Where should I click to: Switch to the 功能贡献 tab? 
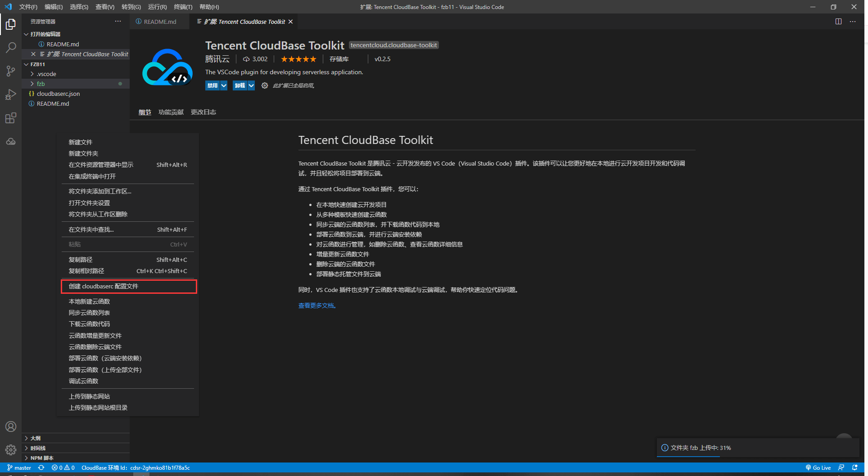pos(171,112)
